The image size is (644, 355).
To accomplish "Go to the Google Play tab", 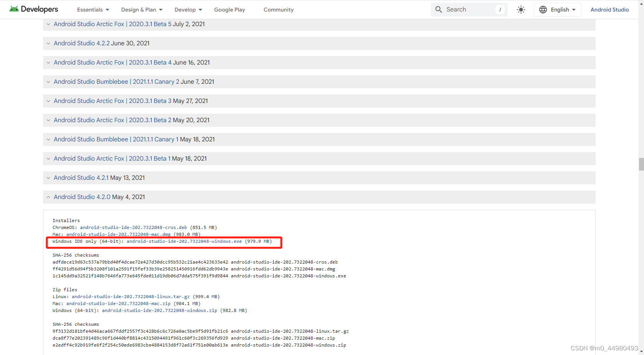I will click(x=230, y=10).
